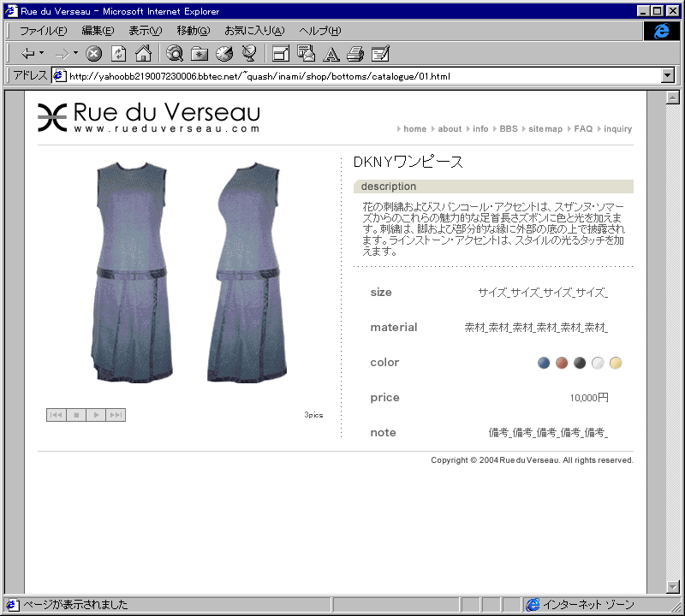
Task: Go to the Home page icon
Action: 143,54
